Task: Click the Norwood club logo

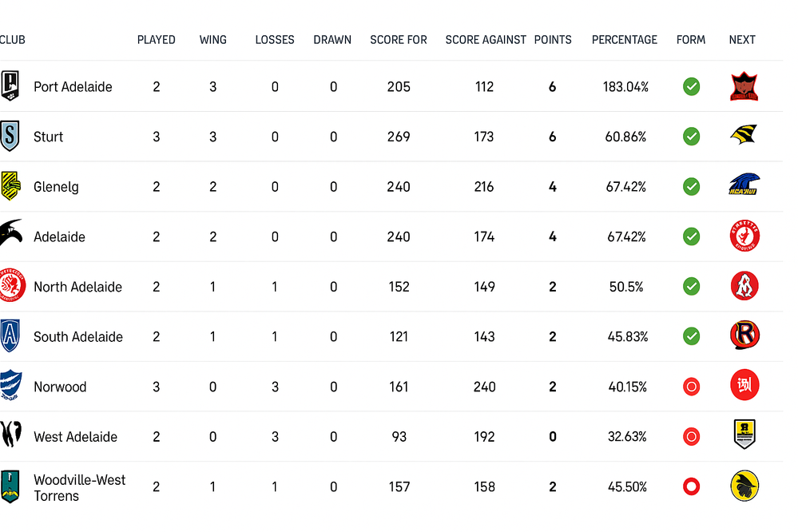Action: pyautogui.click(x=10, y=385)
